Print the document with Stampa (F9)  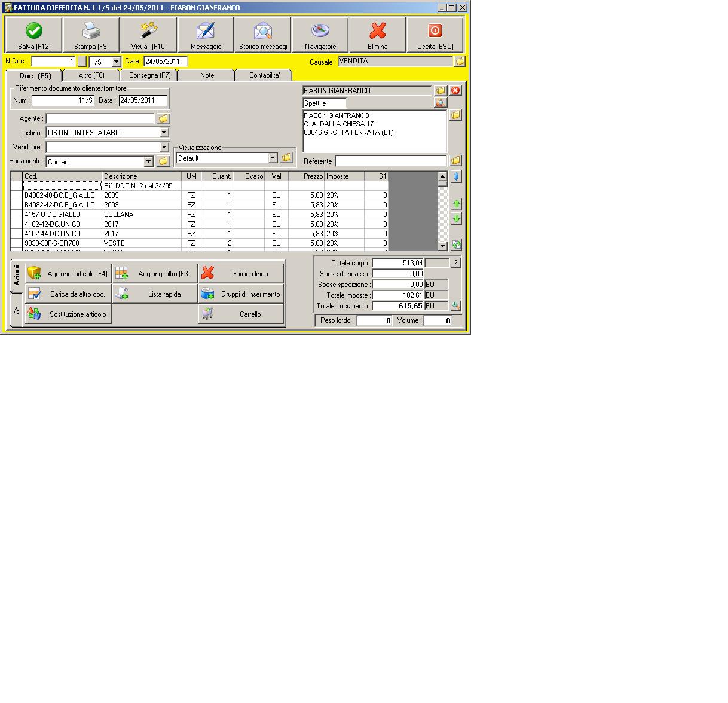coord(91,35)
